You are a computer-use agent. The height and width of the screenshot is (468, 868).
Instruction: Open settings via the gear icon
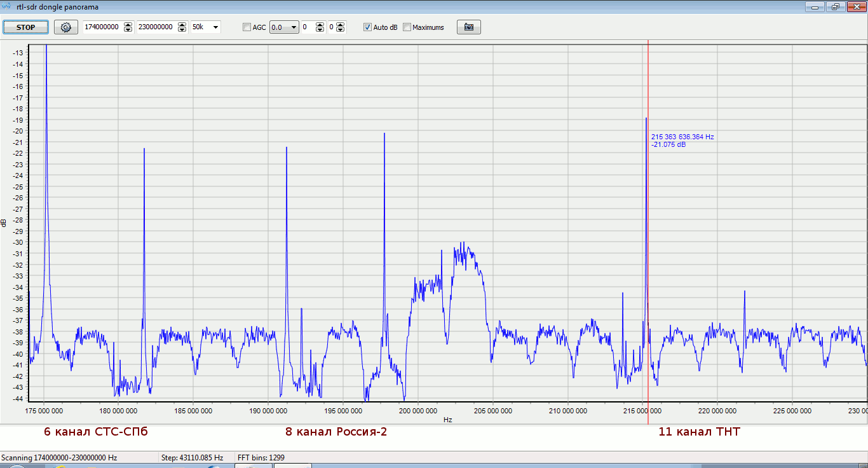[x=65, y=27]
